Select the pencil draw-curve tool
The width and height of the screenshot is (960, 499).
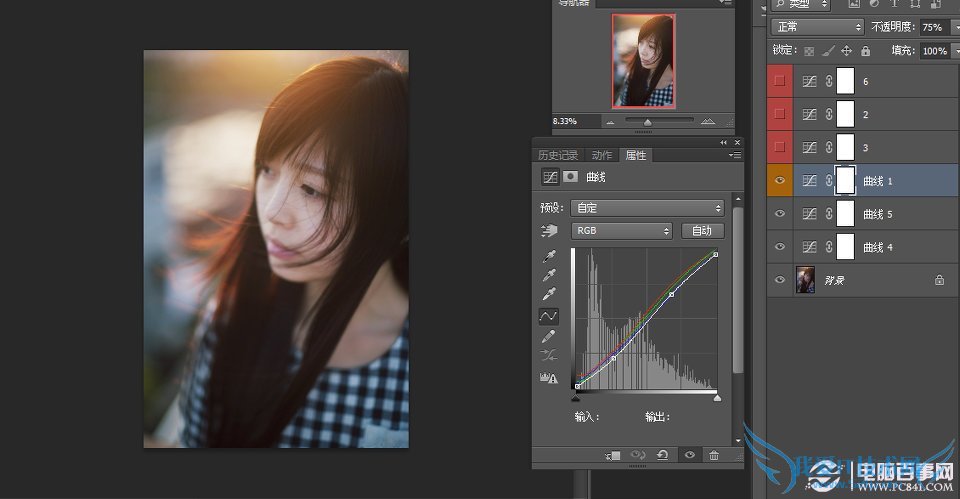point(549,337)
